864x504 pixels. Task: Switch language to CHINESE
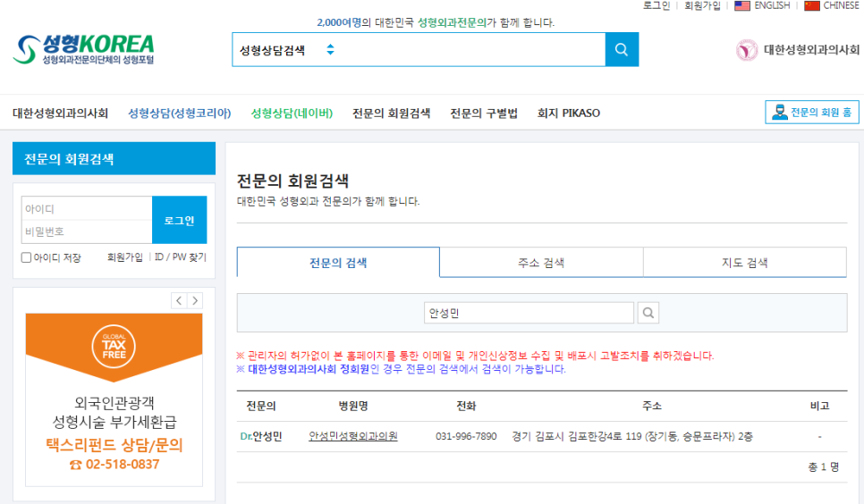pos(841,5)
